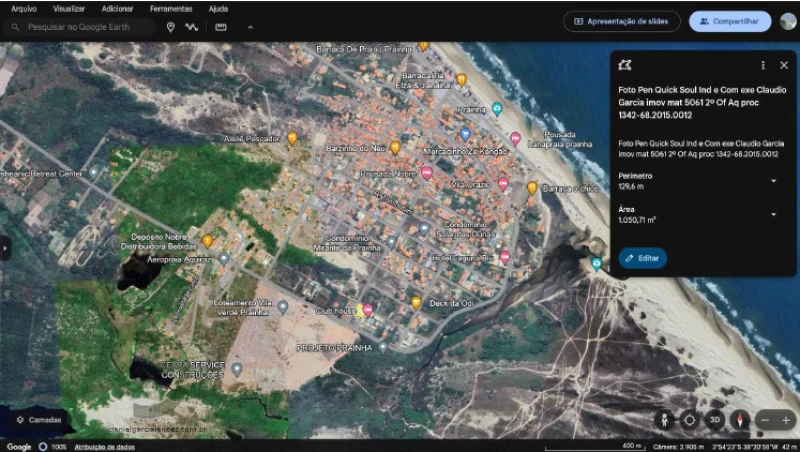This screenshot has height=452, width=800.
Task: Click the Deck da Odi orange pin
Action: point(416,303)
